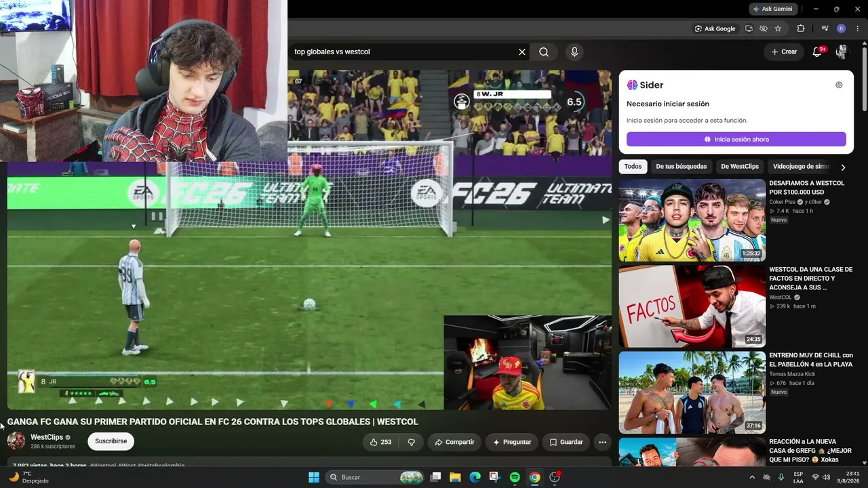Expand hidden system tray icons chevron

[x=752, y=477]
